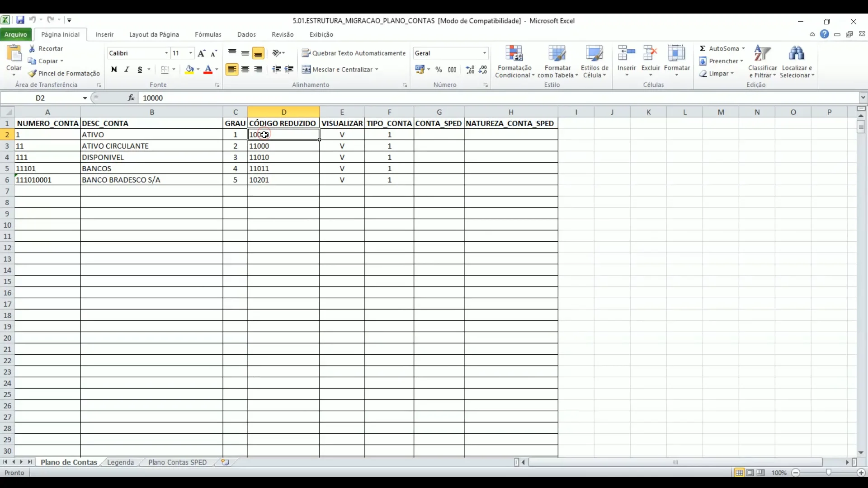Increase font size with large A icon
The image size is (868, 488).
coord(202,53)
